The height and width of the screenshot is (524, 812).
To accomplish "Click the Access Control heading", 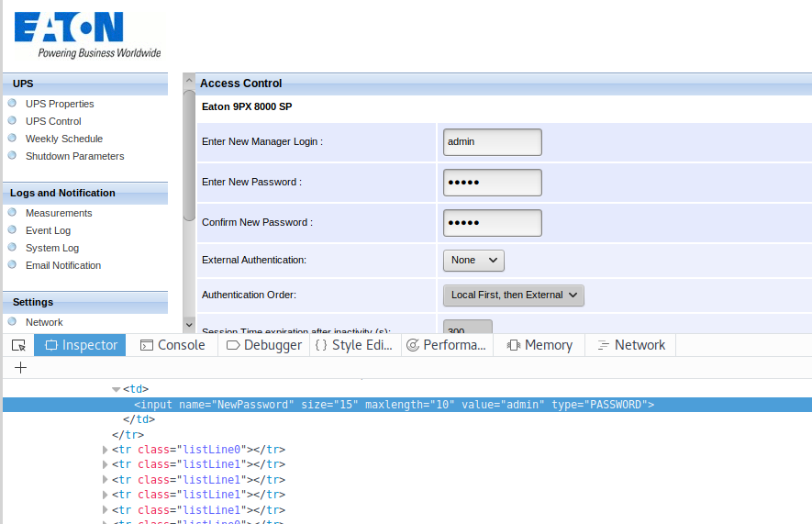I will (x=240, y=84).
